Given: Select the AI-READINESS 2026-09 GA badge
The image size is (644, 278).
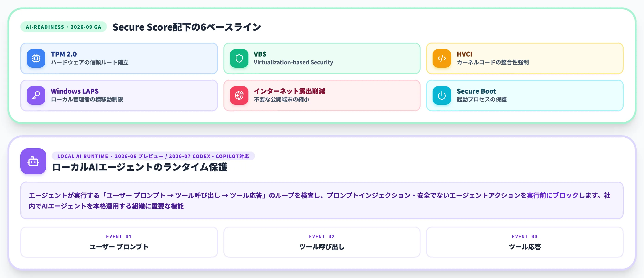Looking at the screenshot, I should pyautogui.click(x=64, y=27).
